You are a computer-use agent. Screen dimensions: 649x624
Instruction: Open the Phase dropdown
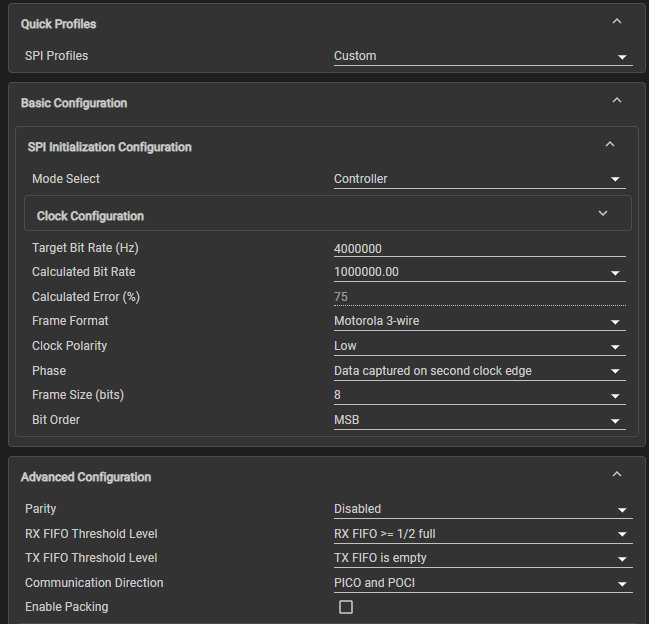[x=479, y=371]
